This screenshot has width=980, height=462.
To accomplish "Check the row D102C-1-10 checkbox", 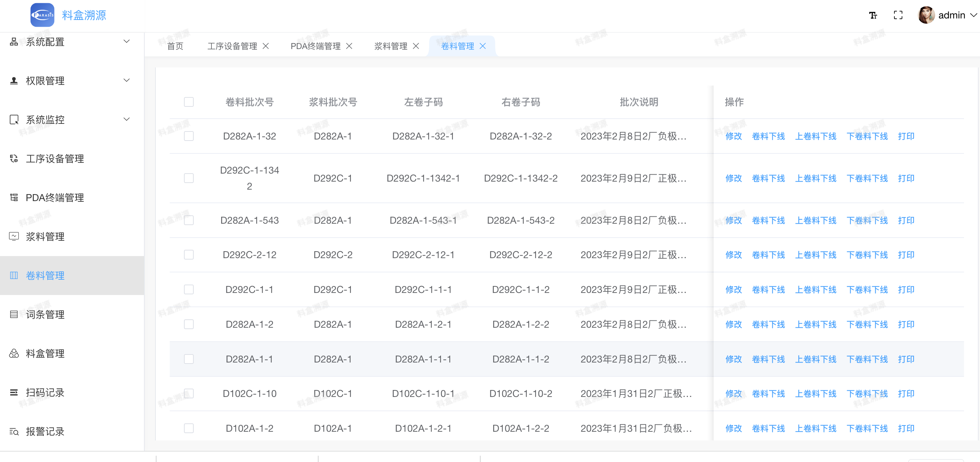I will pos(189,393).
